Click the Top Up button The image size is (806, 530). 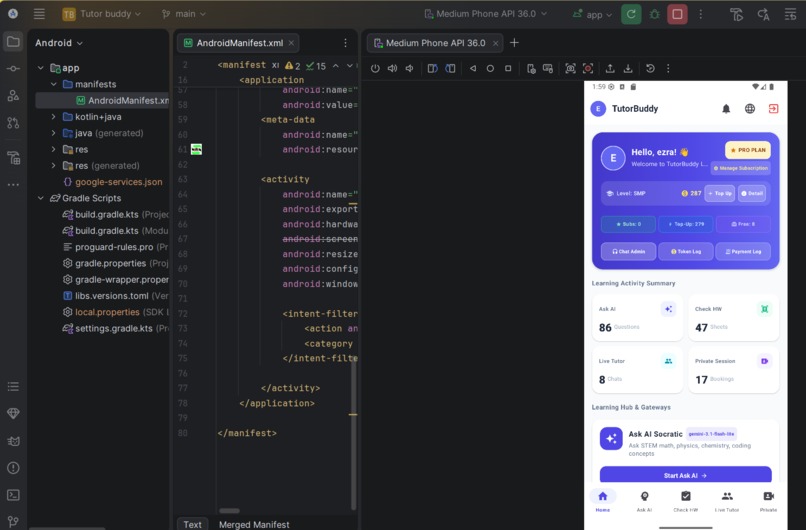pos(720,193)
